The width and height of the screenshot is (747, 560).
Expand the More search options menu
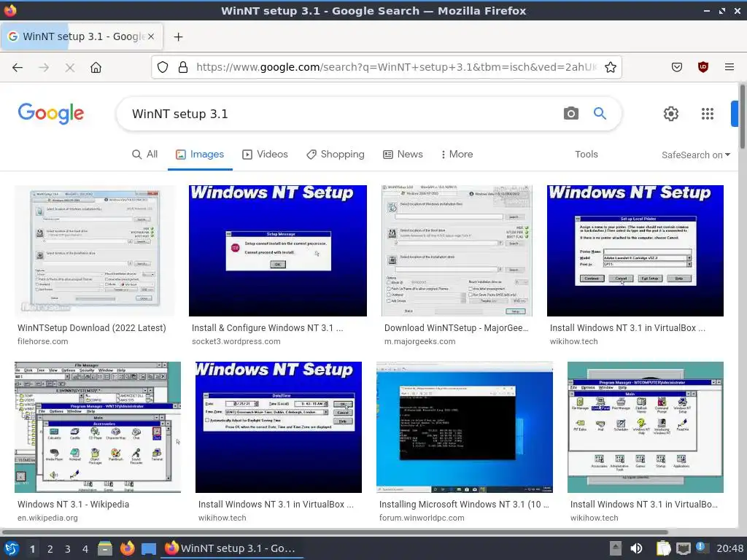pos(457,155)
